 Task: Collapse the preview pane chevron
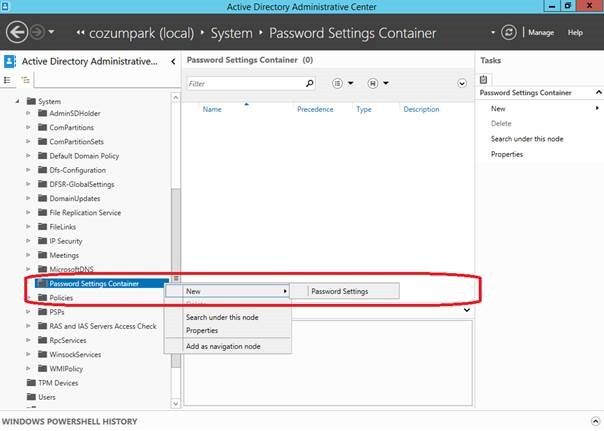pyautogui.click(x=467, y=310)
